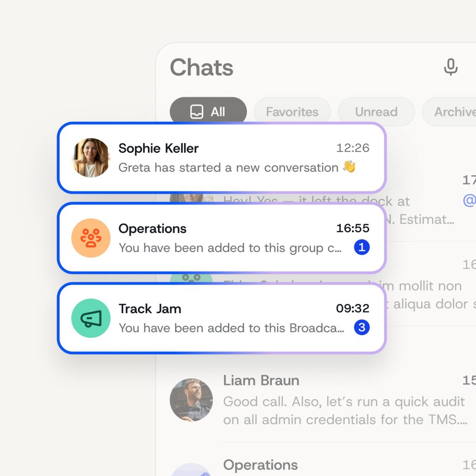This screenshot has width=476, height=476.
Task: Click the Chats heading
Action: 201,67
